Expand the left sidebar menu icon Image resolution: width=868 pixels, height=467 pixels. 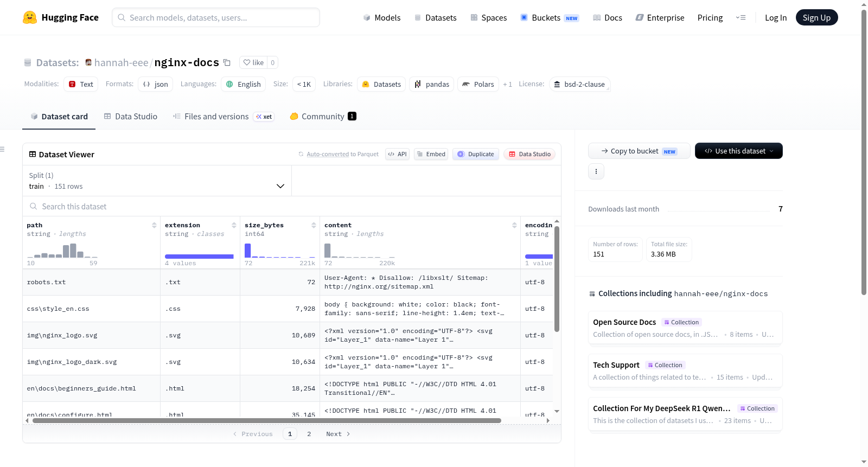[2, 149]
